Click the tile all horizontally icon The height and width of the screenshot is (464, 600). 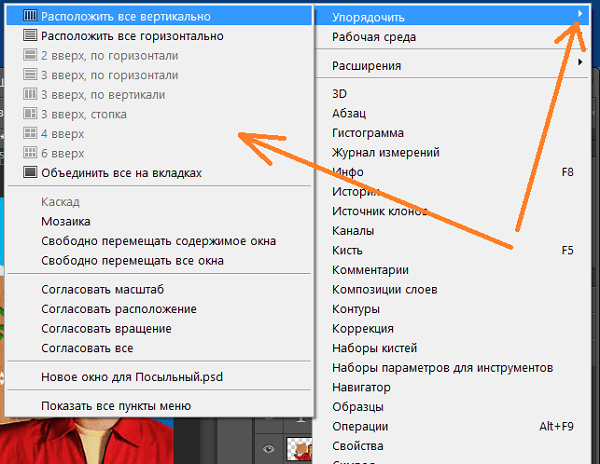(x=30, y=35)
